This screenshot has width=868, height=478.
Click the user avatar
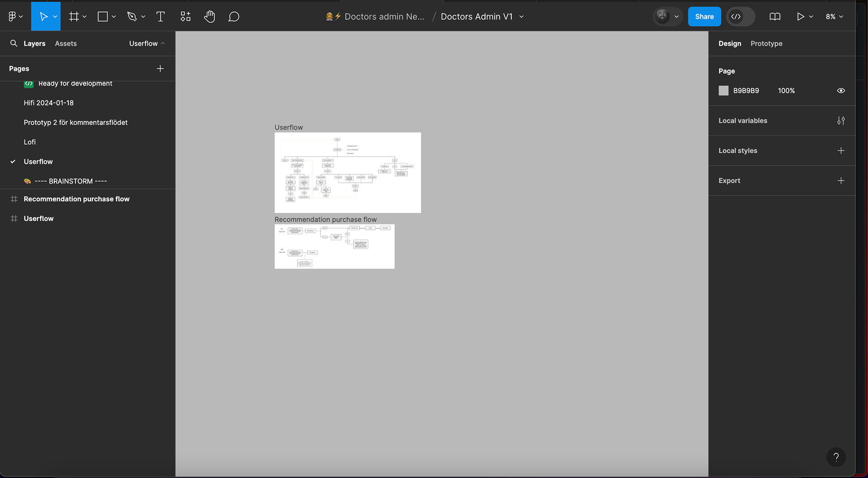coord(662,16)
